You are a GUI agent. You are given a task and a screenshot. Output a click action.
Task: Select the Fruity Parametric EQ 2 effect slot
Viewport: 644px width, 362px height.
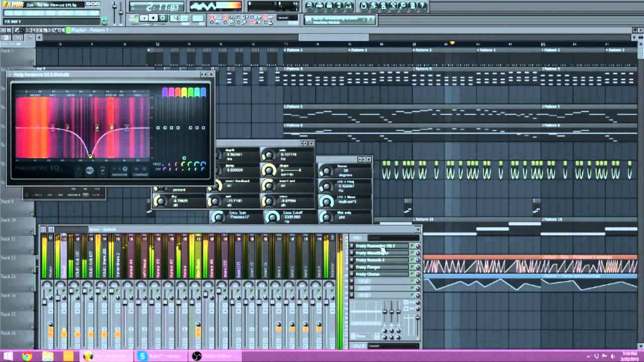(381, 246)
